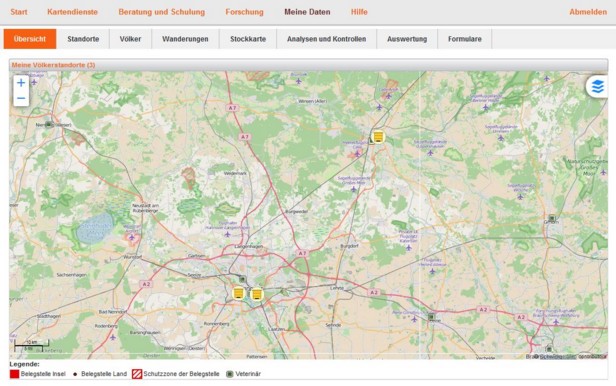The height and width of the screenshot is (386, 616).
Task: Click the Veterinär icon in the legend
Action: 230,374
